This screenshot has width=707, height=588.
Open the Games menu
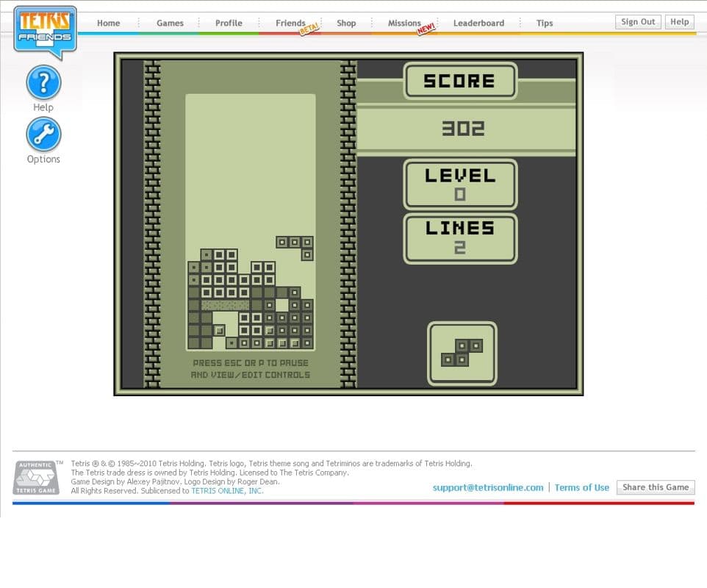pyautogui.click(x=170, y=23)
